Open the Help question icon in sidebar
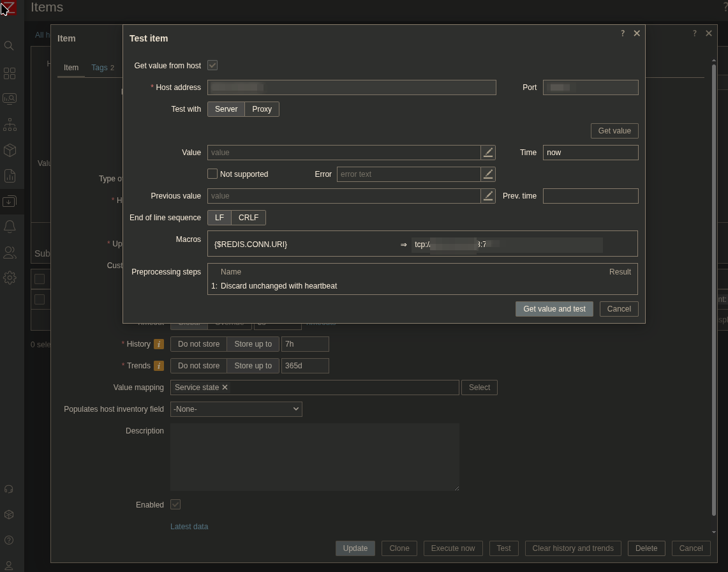The height and width of the screenshot is (572, 728). [8, 541]
